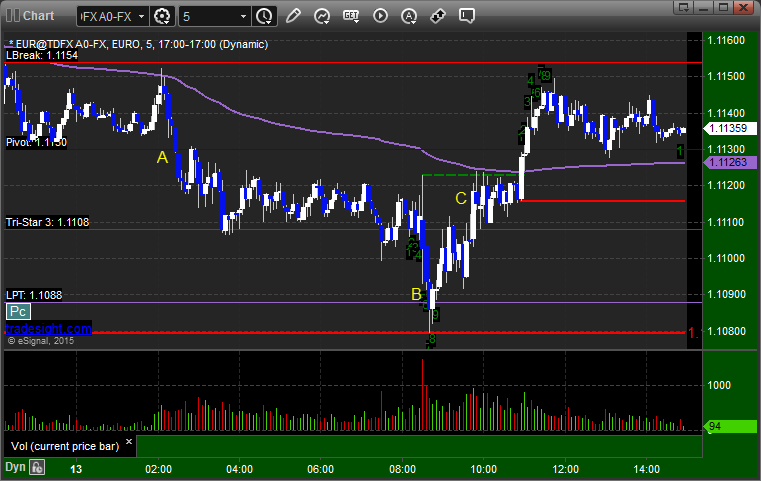
Task: Click the 1.11300 price axis label
Action: 726,149
